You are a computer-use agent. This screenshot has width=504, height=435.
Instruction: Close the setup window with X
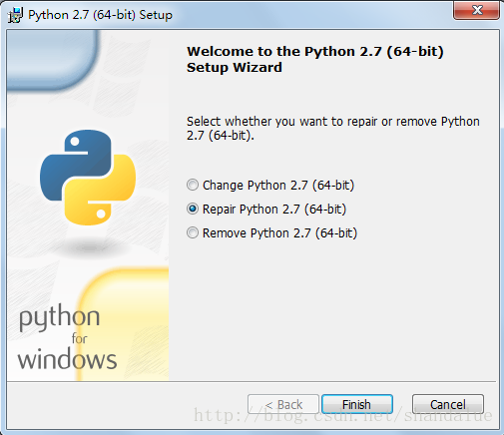476,10
